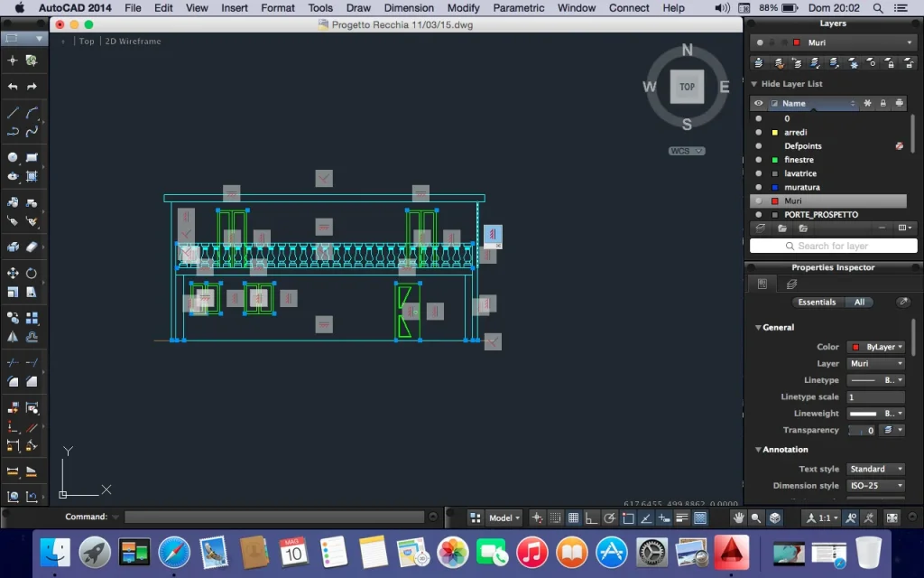Create a new layer in Layers panel

761,228
